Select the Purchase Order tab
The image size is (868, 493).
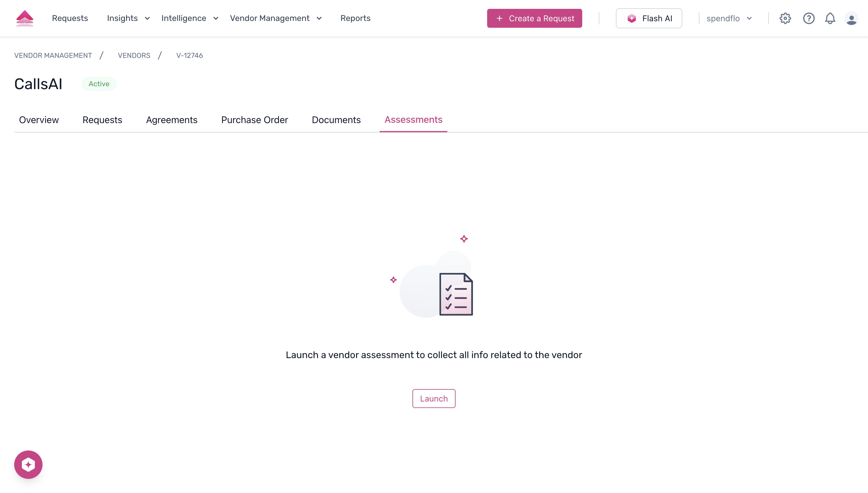[254, 120]
